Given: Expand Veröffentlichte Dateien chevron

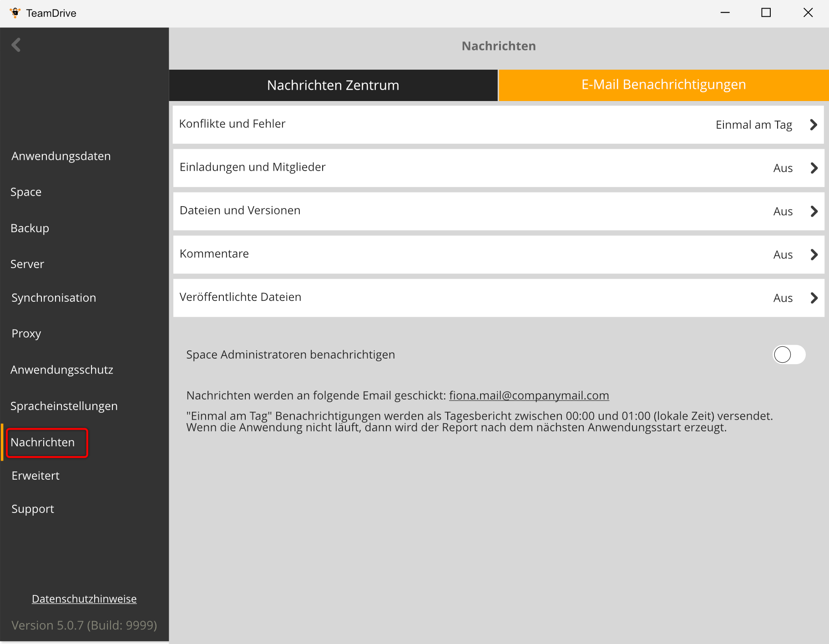Looking at the screenshot, I should pos(814,298).
